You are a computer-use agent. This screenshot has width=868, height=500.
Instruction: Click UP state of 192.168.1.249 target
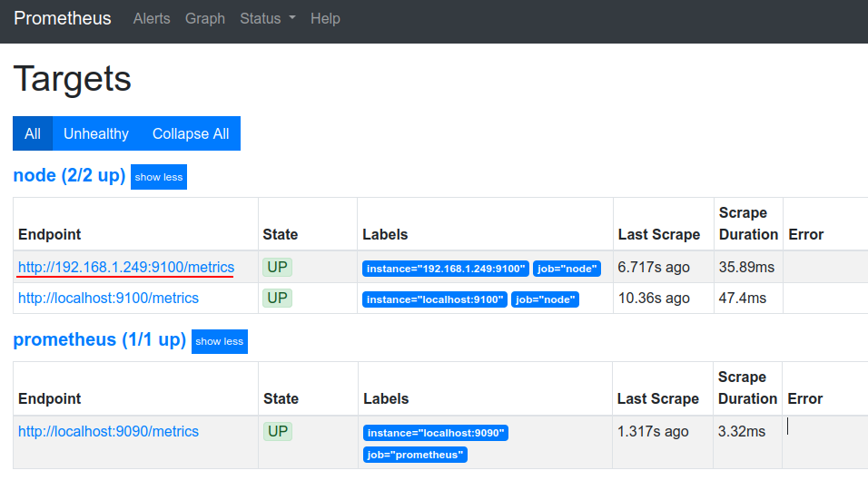pos(277,267)
